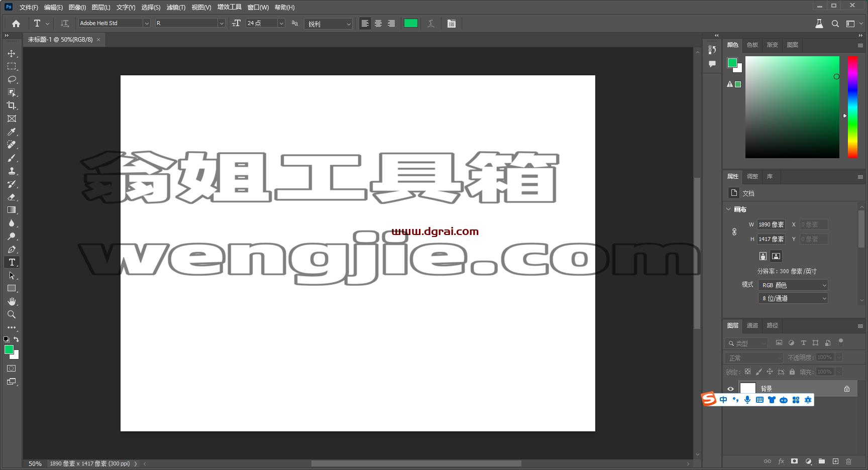Switch to the 通道 tab

coord(752,325)
